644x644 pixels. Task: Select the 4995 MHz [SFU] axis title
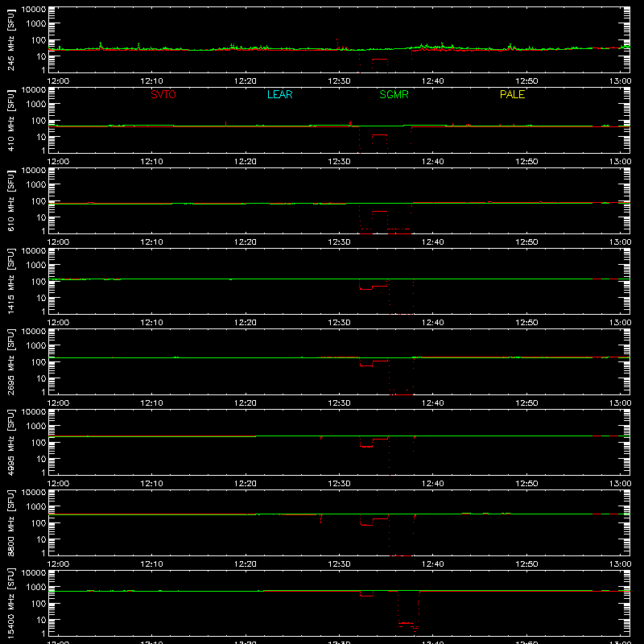[11, 442]
